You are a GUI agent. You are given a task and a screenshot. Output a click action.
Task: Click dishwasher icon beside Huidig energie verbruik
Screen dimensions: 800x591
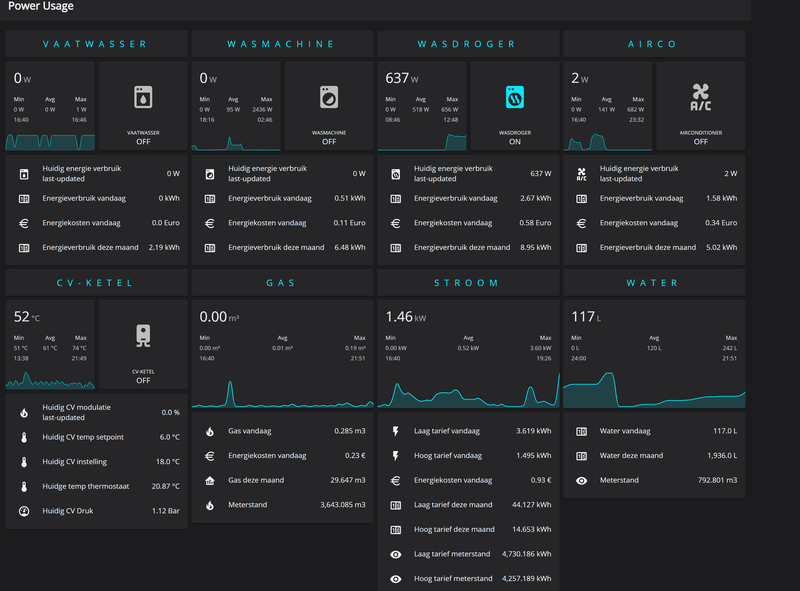click(24, 174)
